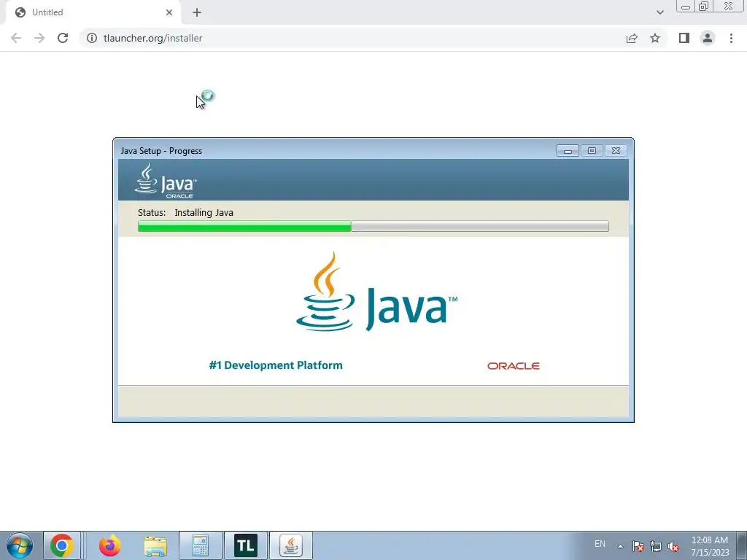Go back to the previous page
Viewport: 747px width, 560px height.
(x=16, y=38)
